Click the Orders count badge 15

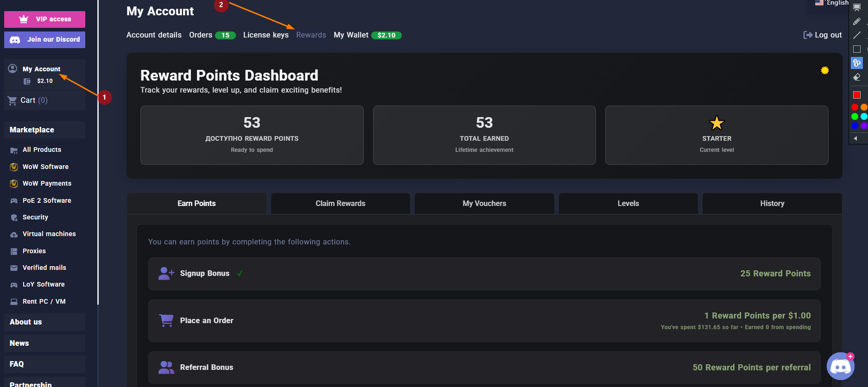pyautogui.click(x=225, y=35)
